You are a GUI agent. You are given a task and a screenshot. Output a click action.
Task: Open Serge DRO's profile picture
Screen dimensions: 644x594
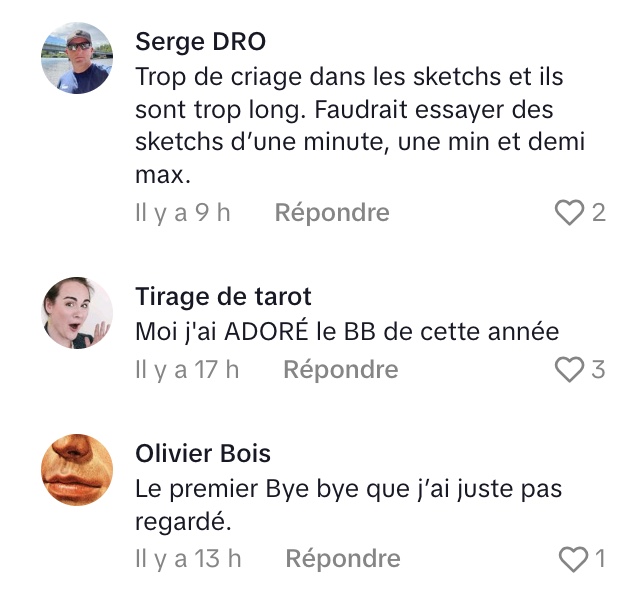click(x=77, y=58)
